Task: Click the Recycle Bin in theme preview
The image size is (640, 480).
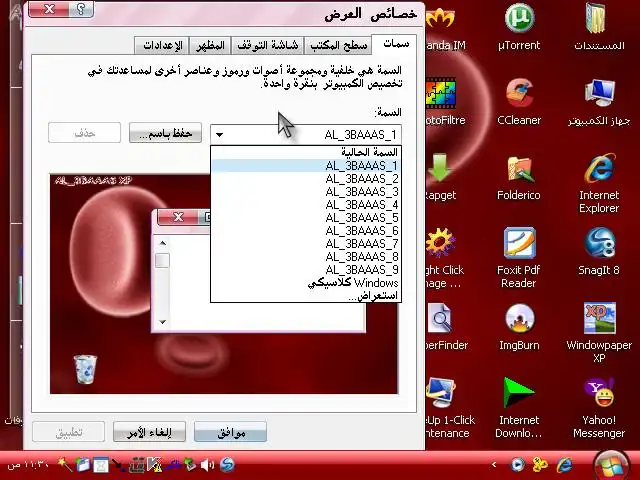Action: coord(86,369)
